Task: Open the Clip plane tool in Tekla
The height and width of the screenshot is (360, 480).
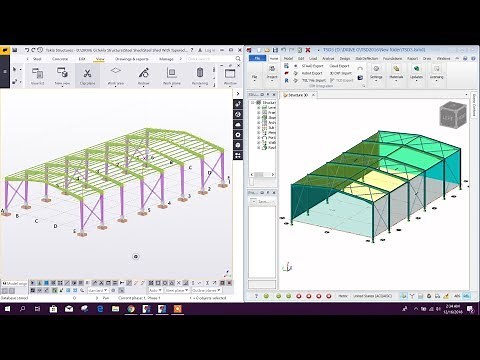Action: pyautogui.click(x=87, y=76)
